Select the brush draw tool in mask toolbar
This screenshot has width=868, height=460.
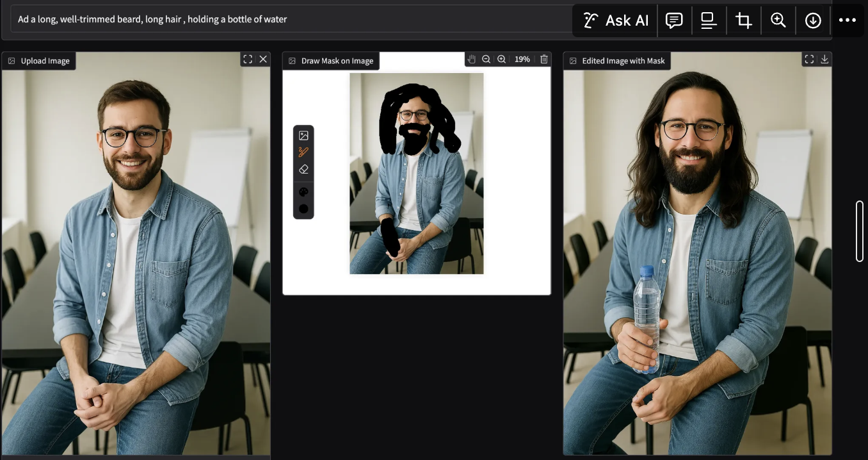[303, 152]
